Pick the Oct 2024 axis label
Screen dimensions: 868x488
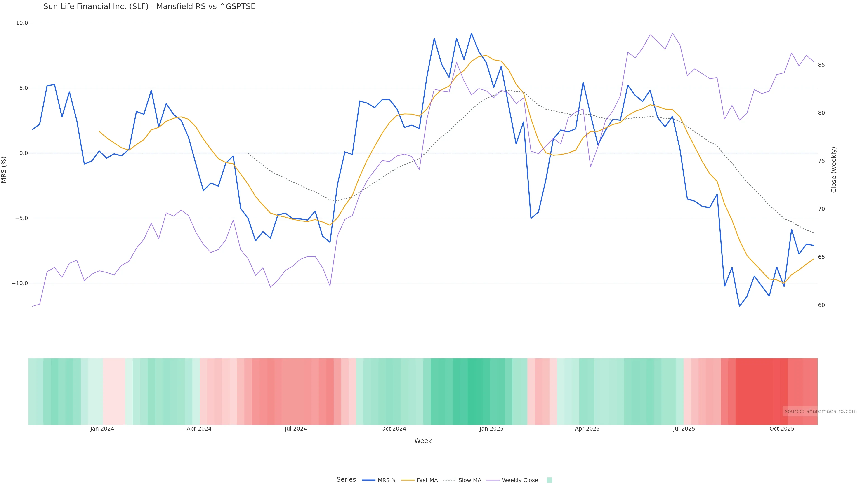pos(394,429)
